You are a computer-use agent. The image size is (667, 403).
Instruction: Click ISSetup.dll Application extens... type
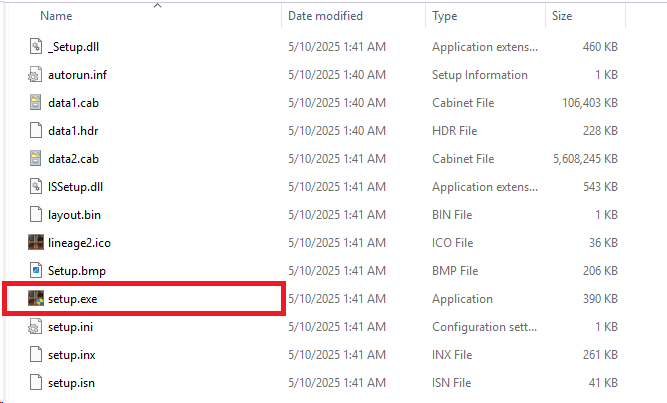(x=485, y=187)
